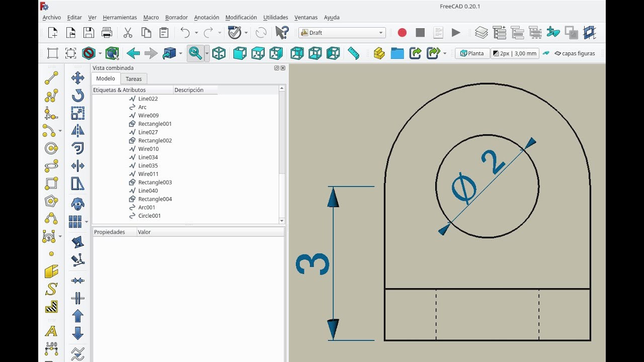Start macro recording with red button

(402, 33)
